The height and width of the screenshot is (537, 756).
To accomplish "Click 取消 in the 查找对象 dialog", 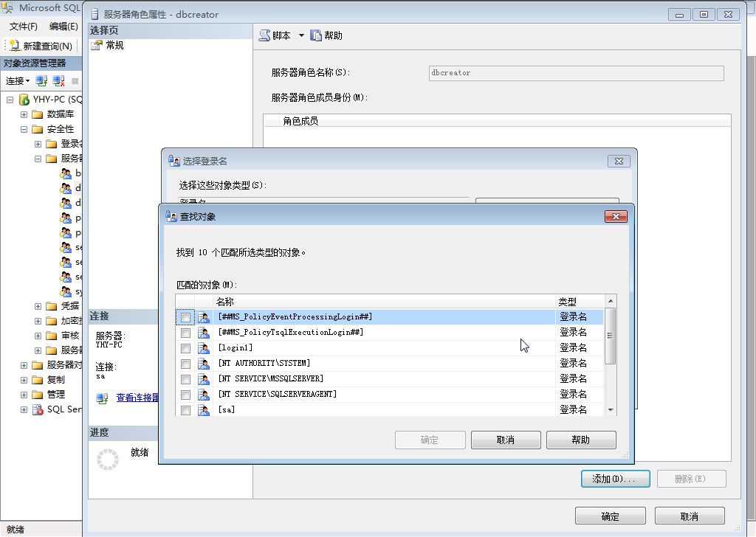I will click(506, 440).
